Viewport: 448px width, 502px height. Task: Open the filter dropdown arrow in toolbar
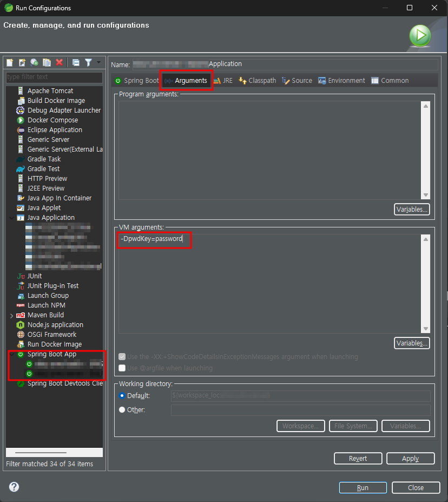point(98,62)
